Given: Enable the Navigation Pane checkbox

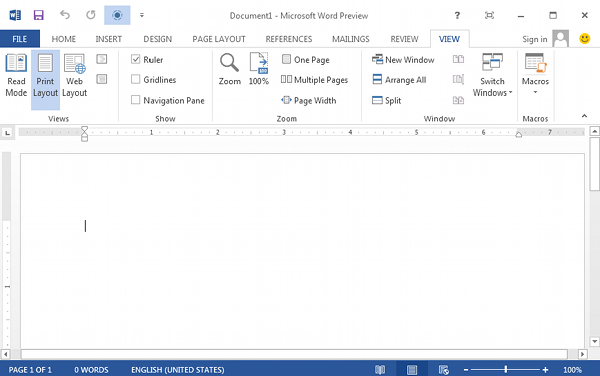Looking at the screenshot, I should point(135,100).
